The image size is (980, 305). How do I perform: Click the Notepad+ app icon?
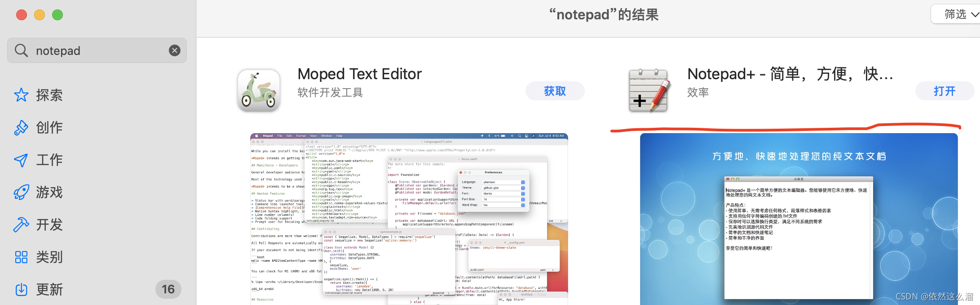coord(649,90)
